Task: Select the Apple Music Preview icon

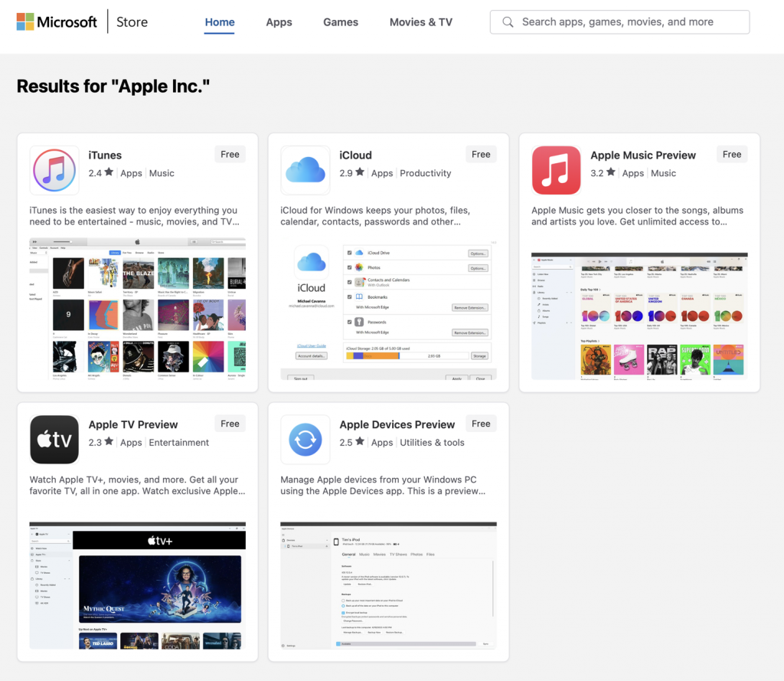Action: (556, 170)
